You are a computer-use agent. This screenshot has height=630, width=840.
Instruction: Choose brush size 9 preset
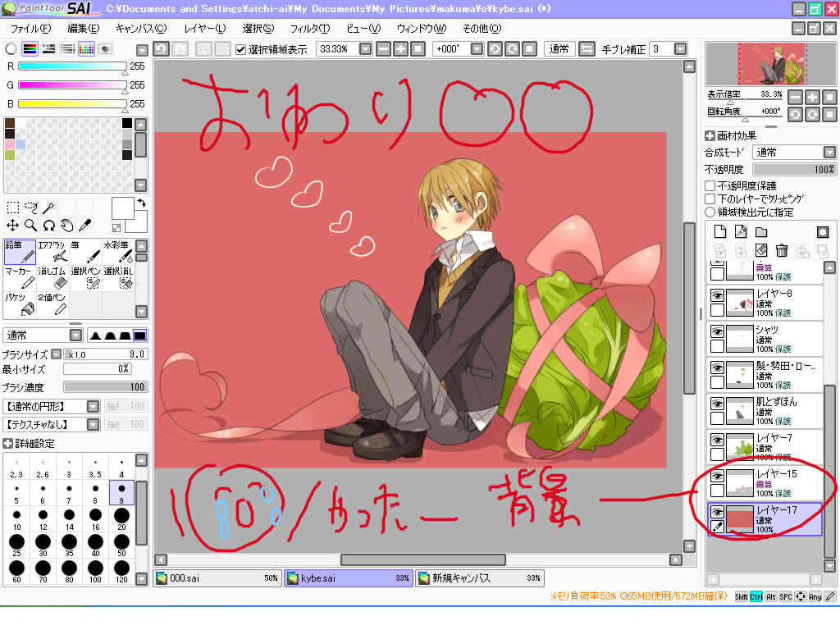click(x=121, y=492)
